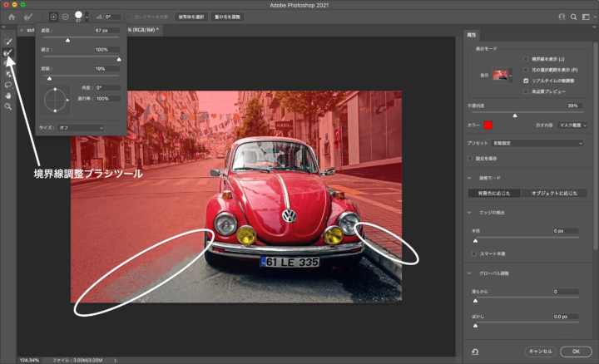This screenshot has height=364, width=599.
Task: Click the opacity field showing 39%
Action: pos(575,106)
